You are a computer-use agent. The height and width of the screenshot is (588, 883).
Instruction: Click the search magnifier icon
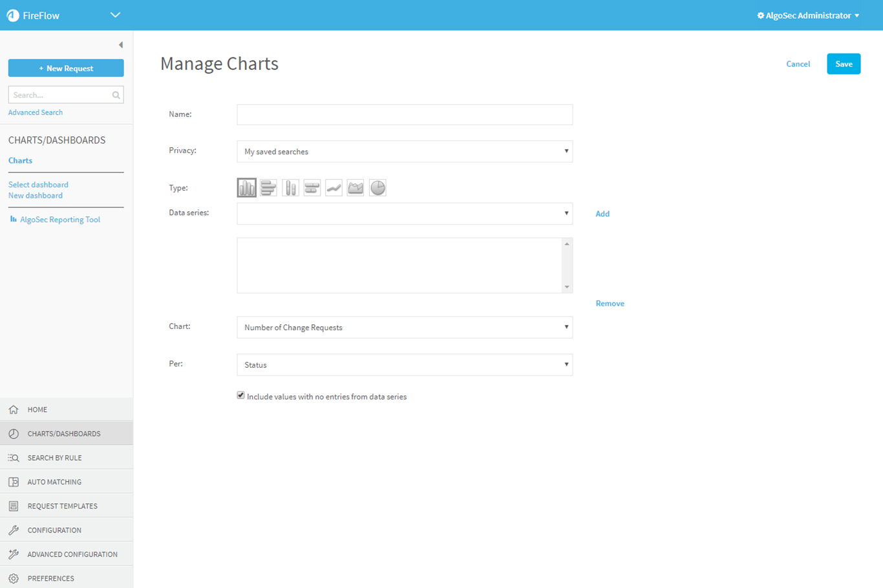[x=116, y=96]
